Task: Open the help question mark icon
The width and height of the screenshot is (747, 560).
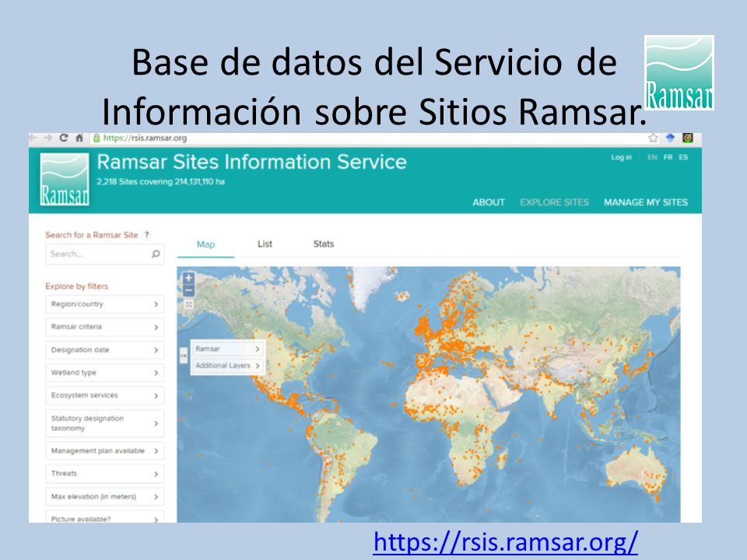Action: click(147, 235)
